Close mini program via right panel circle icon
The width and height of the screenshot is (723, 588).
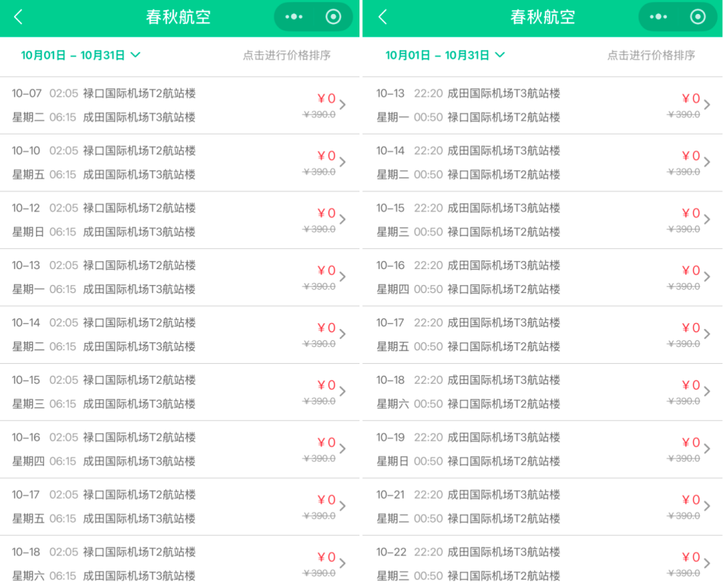(698, 17)
